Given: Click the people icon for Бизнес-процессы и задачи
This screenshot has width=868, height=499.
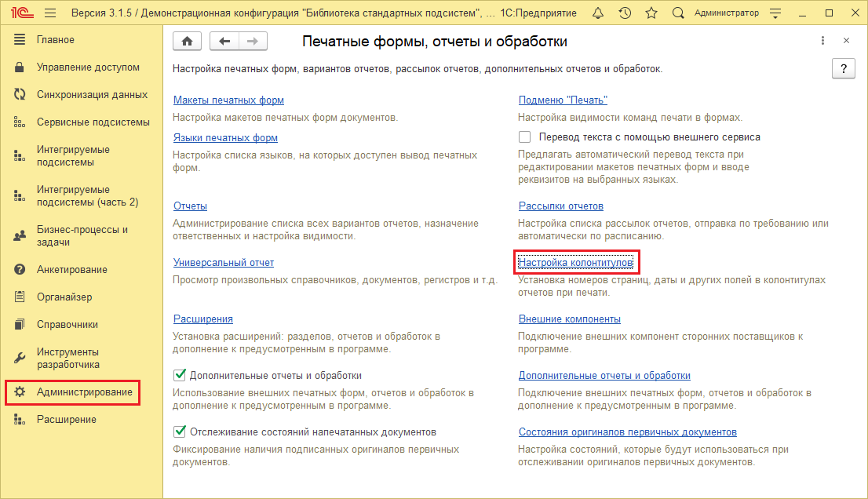Looking at the screenshot, I should coord(20,235).
